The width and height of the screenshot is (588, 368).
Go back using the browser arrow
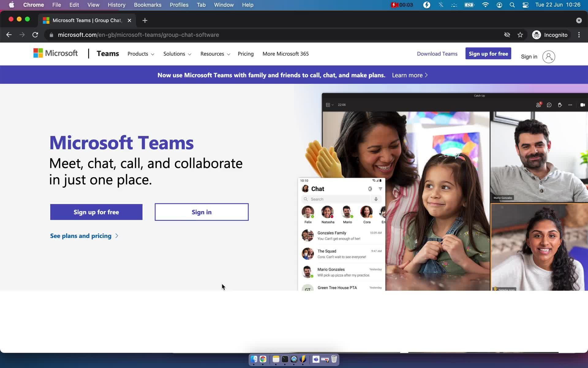pos(9,35)
